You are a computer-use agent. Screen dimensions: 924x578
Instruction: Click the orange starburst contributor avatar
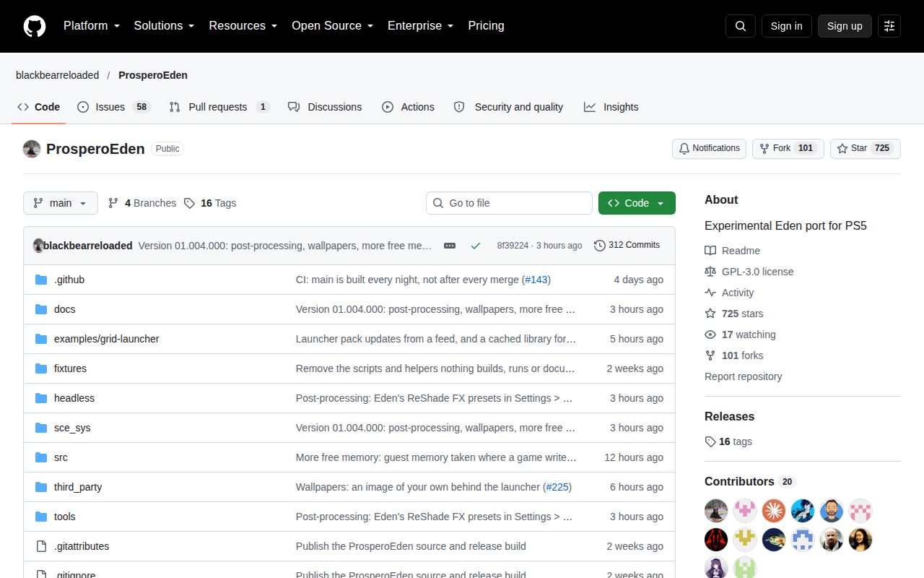(x=774, y=511)
